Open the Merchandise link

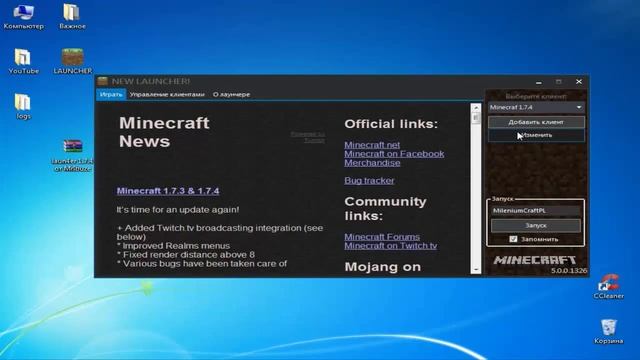(x=372, y=163)
